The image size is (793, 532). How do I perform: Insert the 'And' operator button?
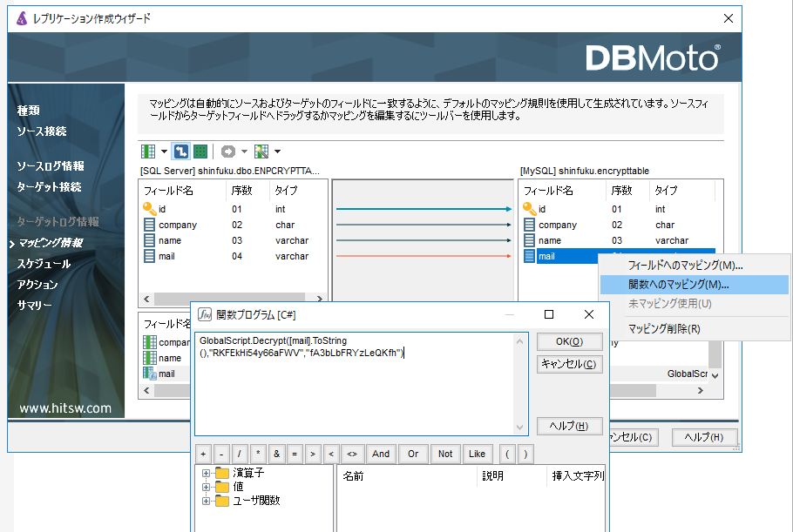[381, 454]
